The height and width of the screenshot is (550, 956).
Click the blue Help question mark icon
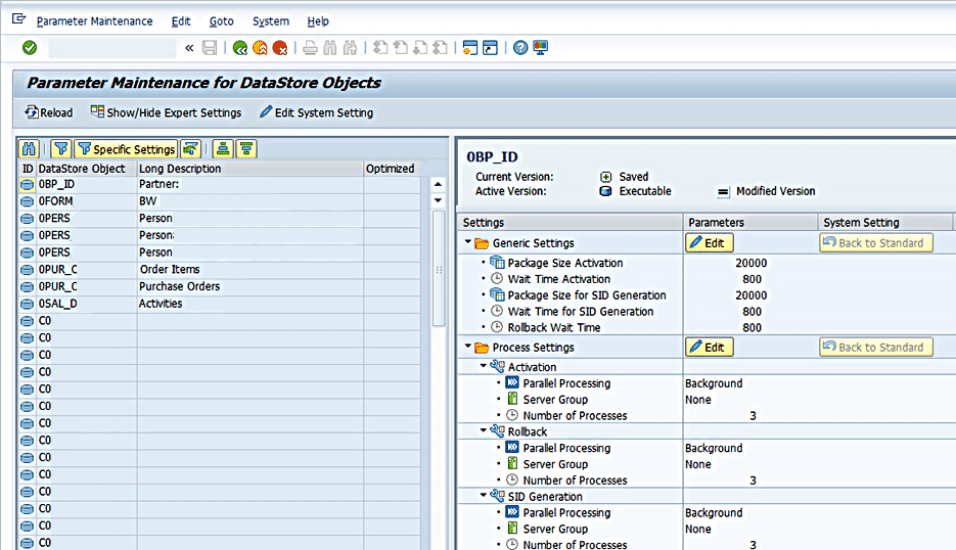click(520, 48)
